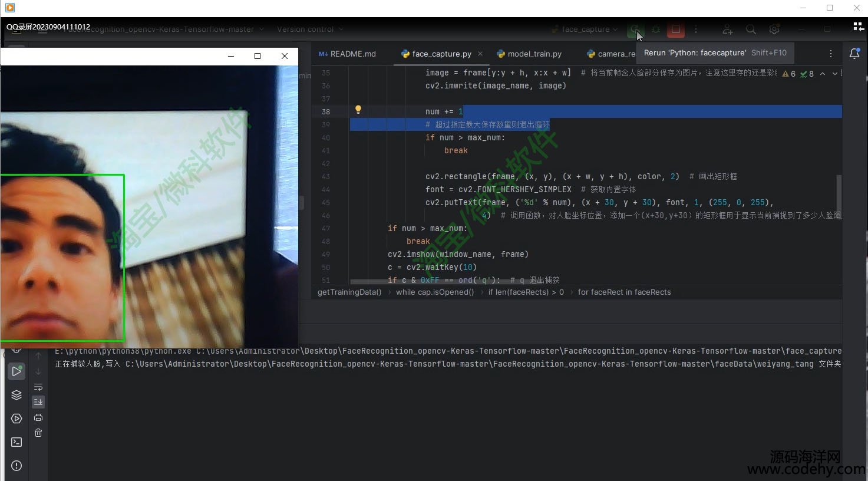Toggle the Run tool window button
This screenshot has width=868, height=481.
tap(16, 371)
